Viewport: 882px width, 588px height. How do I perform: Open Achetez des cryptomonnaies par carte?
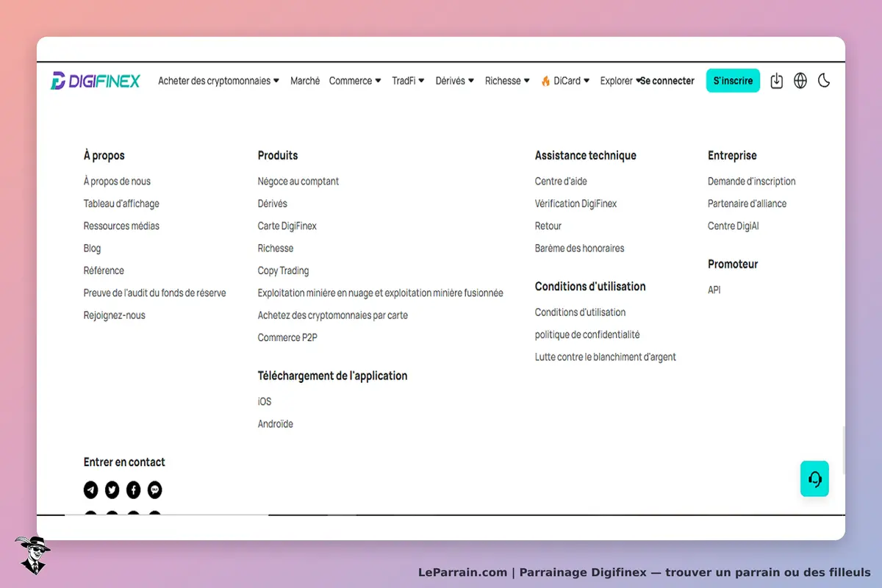332,315
